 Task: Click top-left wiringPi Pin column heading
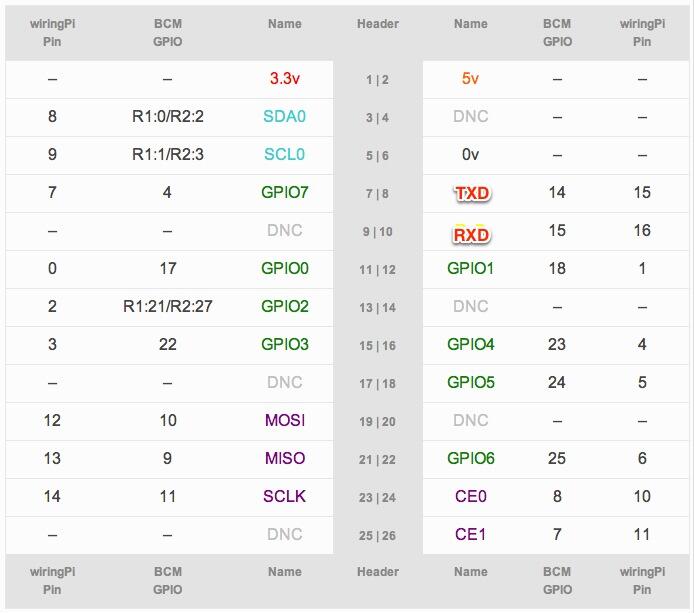[52, 33]
